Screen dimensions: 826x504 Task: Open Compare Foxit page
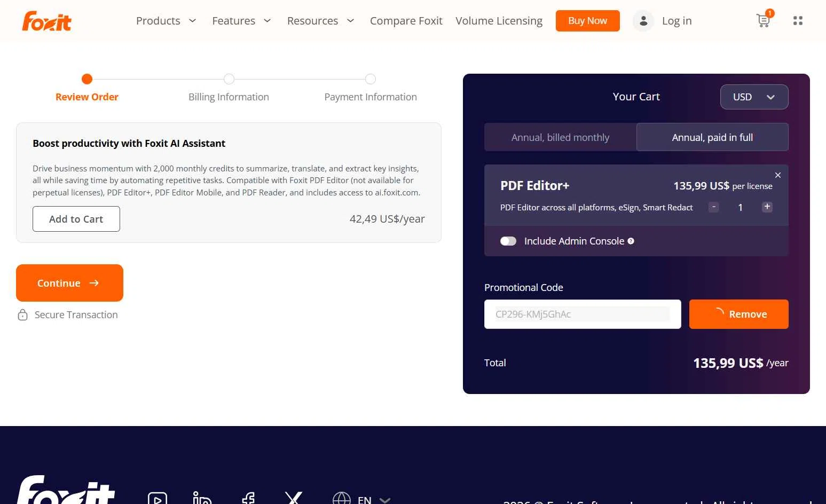[x=406, y=21]
